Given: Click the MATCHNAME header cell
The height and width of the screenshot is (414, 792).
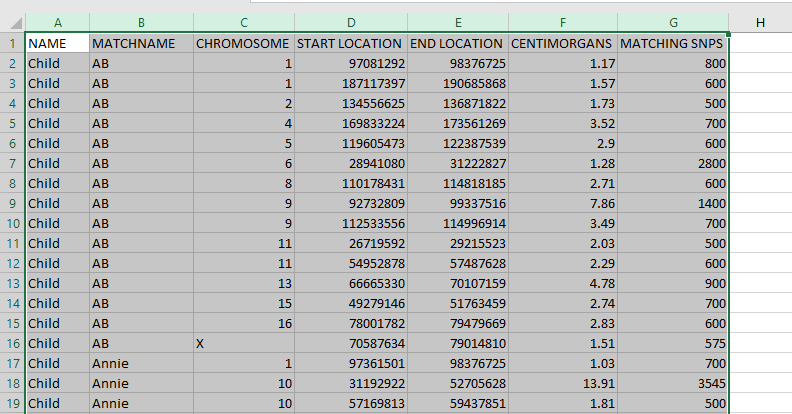Looking at the screenshot, I should click(x=140, y=43).
